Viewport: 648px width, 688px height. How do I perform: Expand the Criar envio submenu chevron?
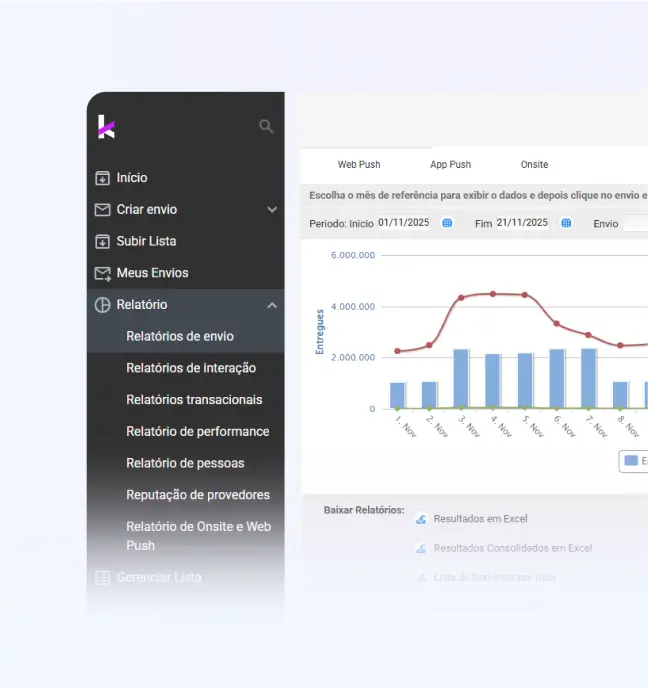[272, 210]
